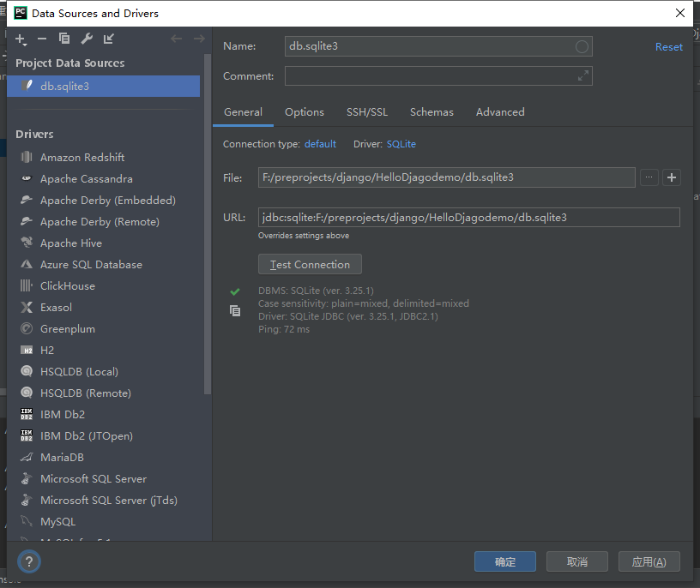
Task: Select Greenplum driver
Action: [103, 329]
